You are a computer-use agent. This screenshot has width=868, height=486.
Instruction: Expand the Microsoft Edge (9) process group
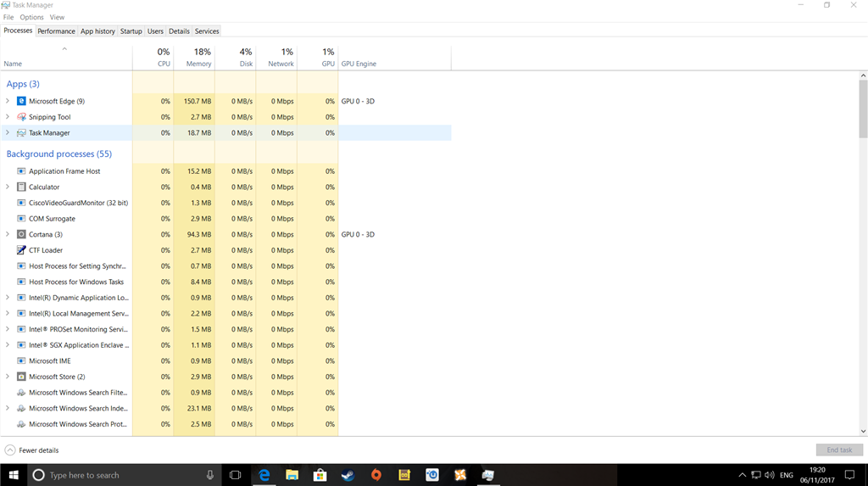8,101
